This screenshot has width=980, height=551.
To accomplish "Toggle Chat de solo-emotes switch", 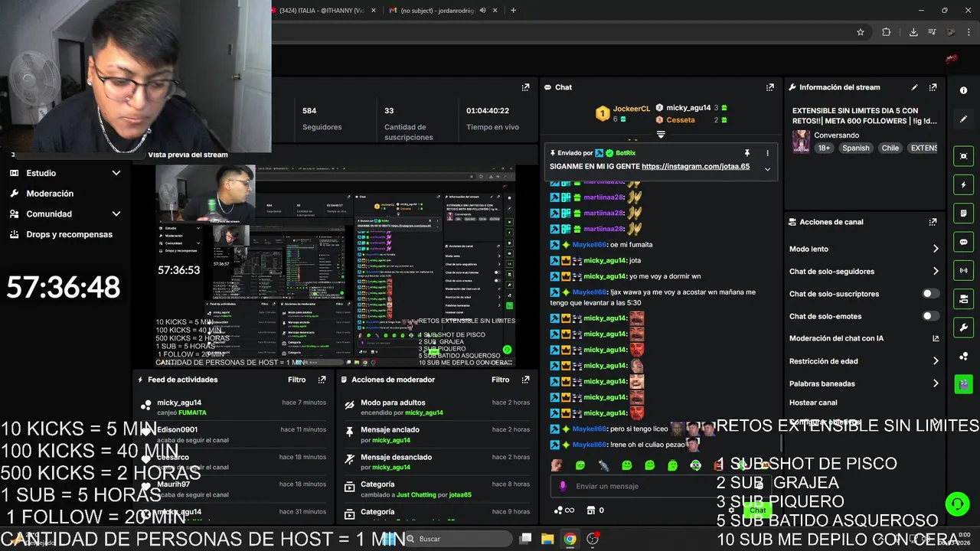I will tap(930, 316).
